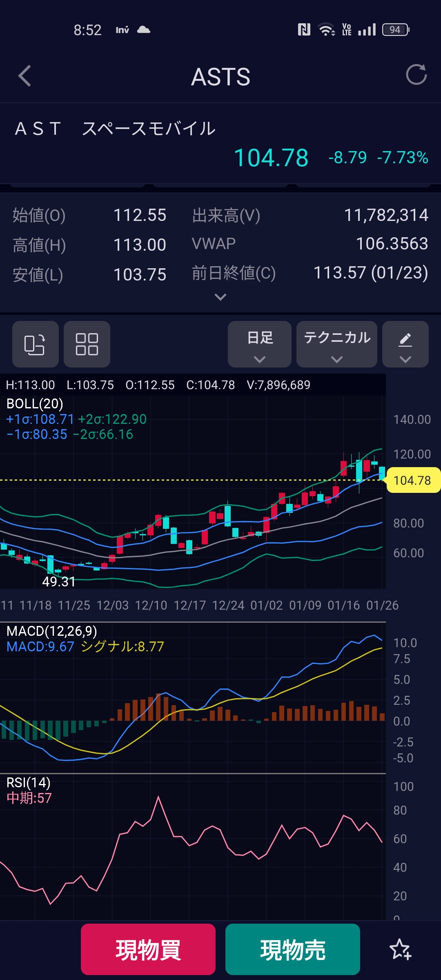Expand the 日足 timeframe dropdown
The height and width of the screenshot is (980, 441).
click(x=260, y=344)
